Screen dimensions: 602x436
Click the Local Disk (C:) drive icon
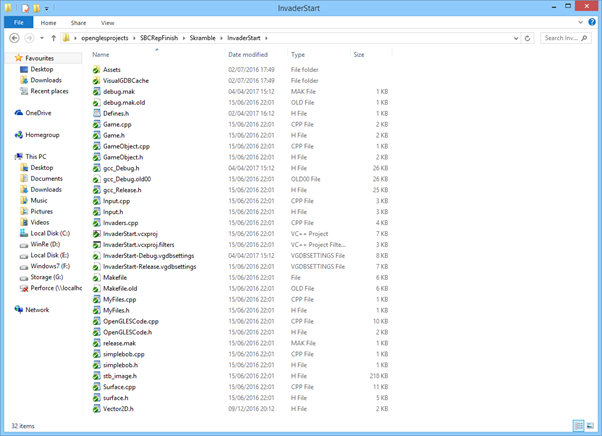[24, 233]
